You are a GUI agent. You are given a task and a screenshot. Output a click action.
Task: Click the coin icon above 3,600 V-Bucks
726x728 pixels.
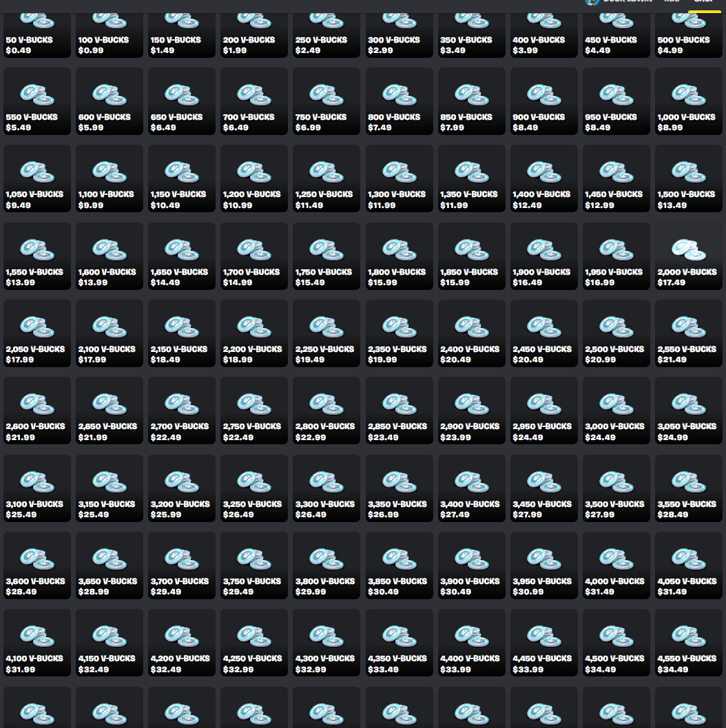click(x=37, y=559)
